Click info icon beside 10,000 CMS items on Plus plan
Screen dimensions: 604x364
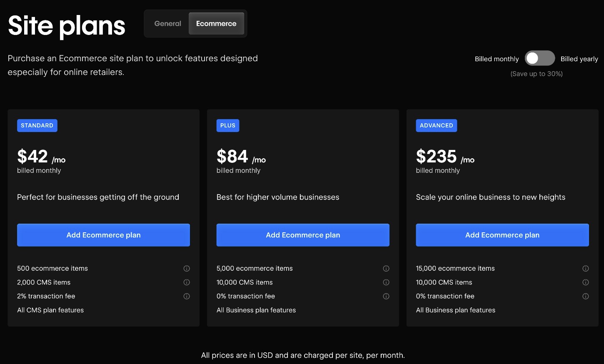coord(386,282)
